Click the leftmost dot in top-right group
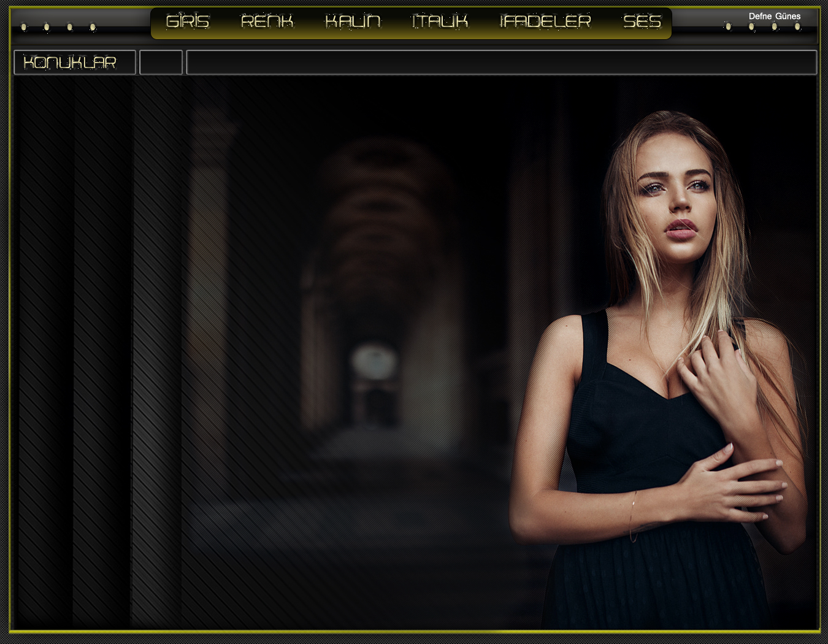Viewport: 828px width, 644px height. coord(728,26)
